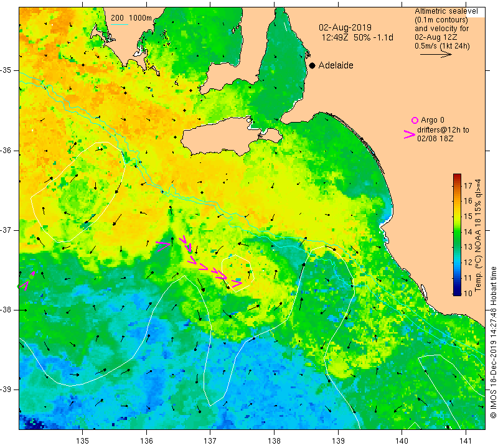
Task: Click the 'drifters@12h to' legend text
Action: click(443, 130)
